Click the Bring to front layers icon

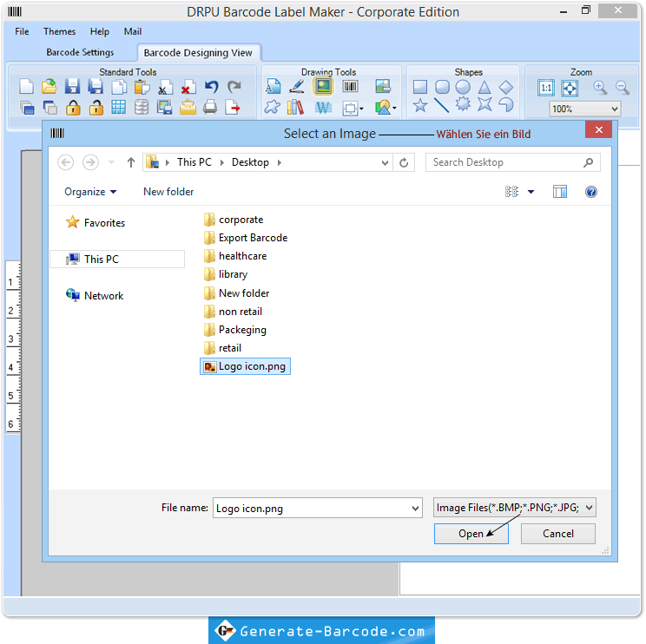(x=27, y=108)
